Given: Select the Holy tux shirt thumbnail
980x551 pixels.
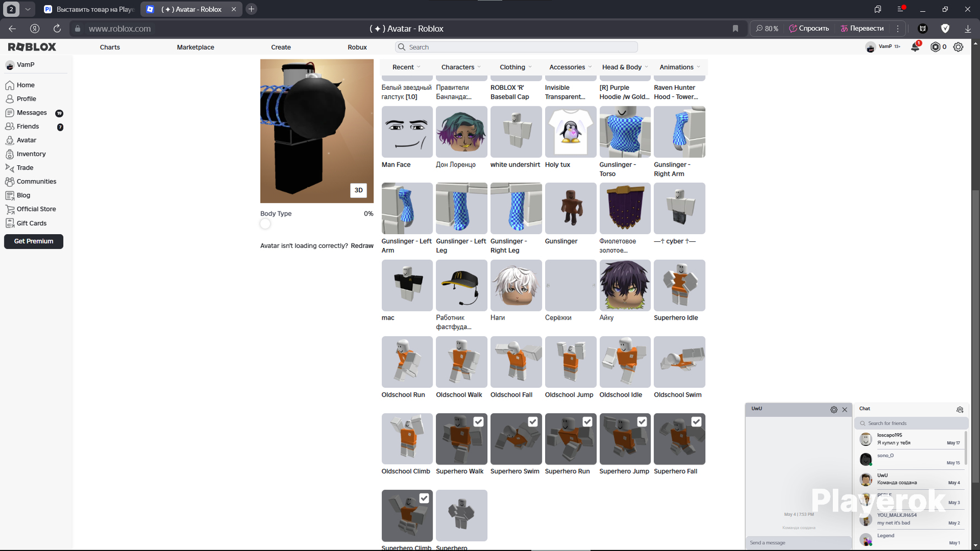Looking at the screenshot, I should 570,132.
